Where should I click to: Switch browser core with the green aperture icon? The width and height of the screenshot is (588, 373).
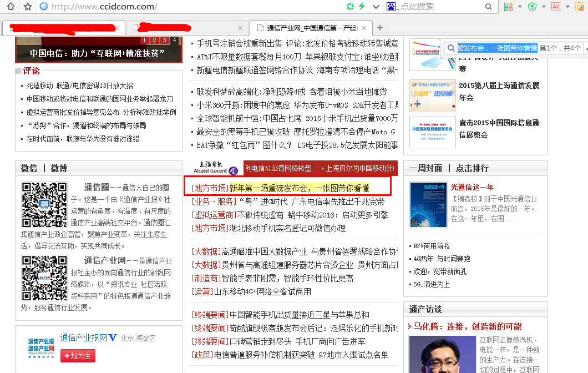(x=350, y=6)
